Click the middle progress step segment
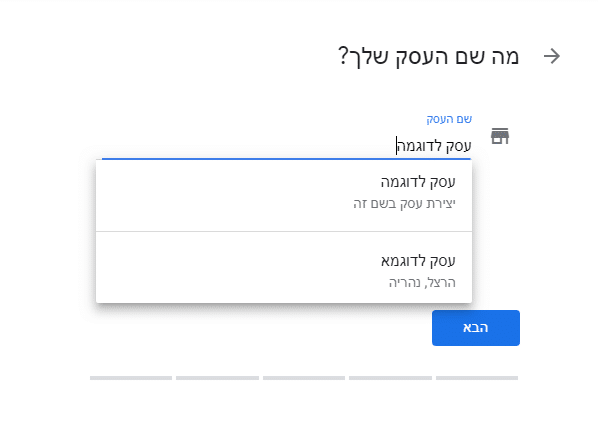The image size is (598, 436). coord(304,378)
